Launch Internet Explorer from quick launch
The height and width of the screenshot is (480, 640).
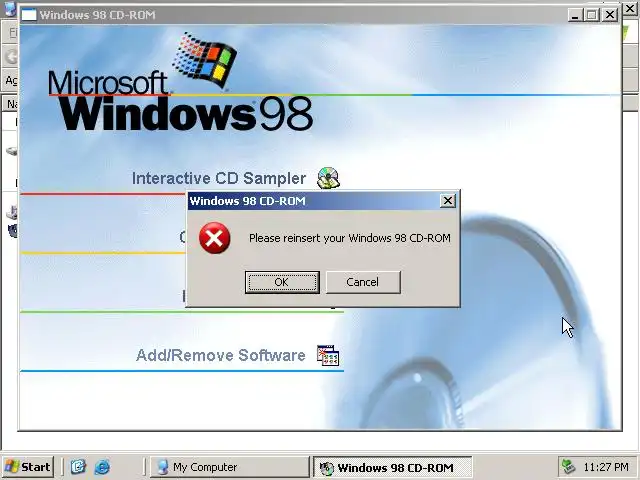tap(102, 467)
